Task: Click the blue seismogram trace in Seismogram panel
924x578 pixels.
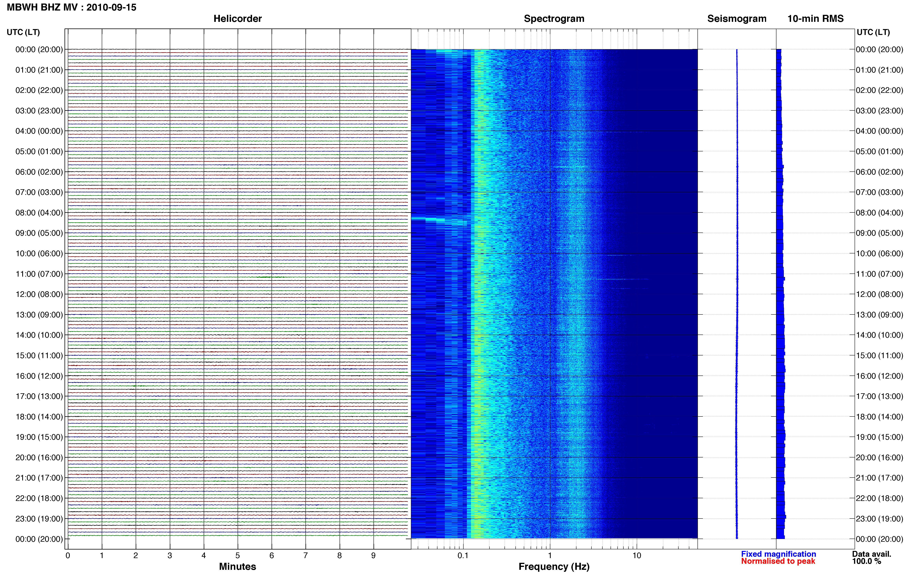Action: click(x=737, y=294)
